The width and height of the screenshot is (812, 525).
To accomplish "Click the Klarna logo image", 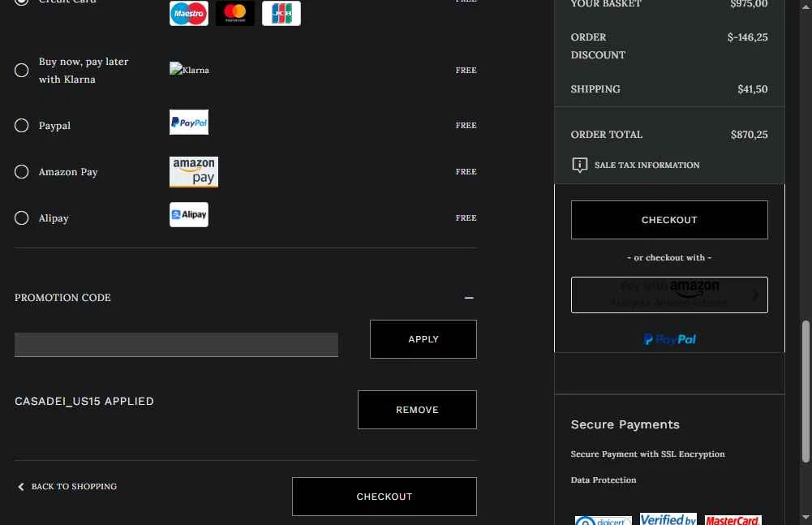I will click(190, 70).
